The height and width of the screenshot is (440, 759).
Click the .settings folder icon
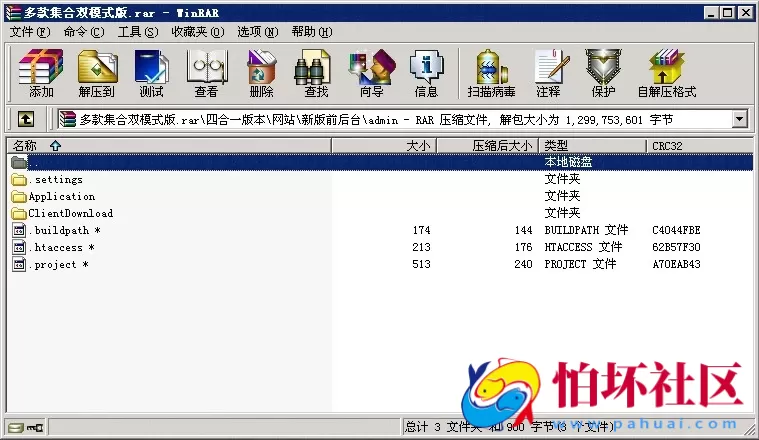click(x=19, y=180)
